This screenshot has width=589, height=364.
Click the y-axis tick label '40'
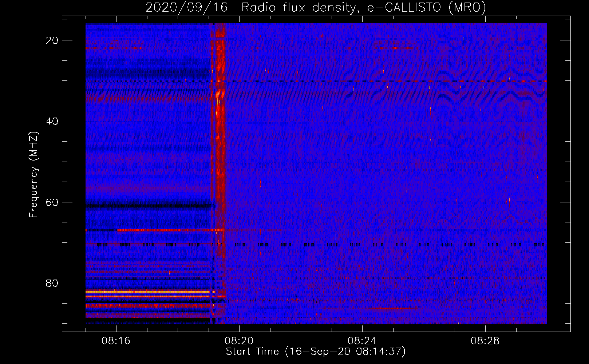(52, 121)
